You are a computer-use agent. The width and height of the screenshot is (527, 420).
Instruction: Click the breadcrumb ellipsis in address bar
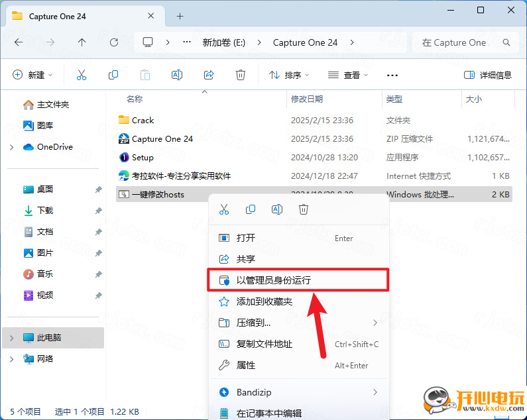[x=187, y=42]
